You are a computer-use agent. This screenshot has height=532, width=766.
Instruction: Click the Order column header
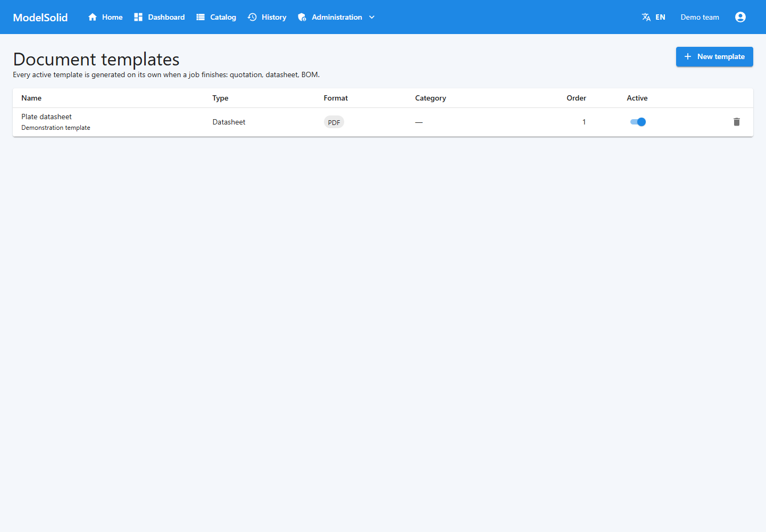coord(576,98)
